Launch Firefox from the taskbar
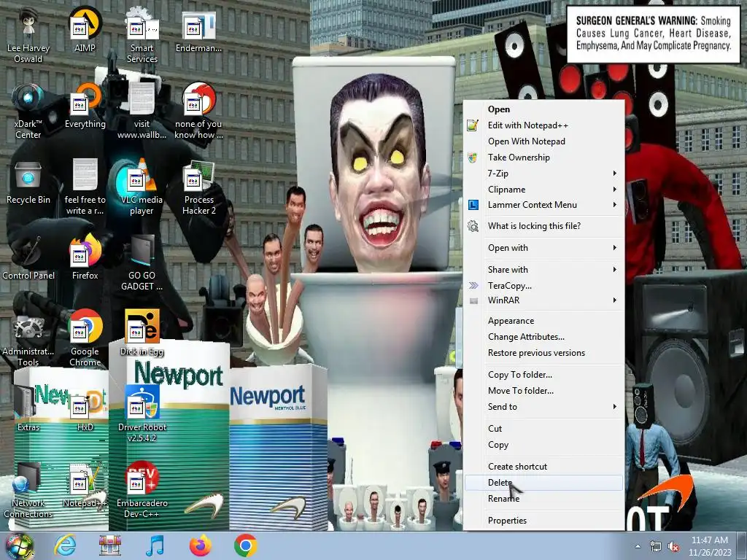Screen dimensions: 747x560 200,545
